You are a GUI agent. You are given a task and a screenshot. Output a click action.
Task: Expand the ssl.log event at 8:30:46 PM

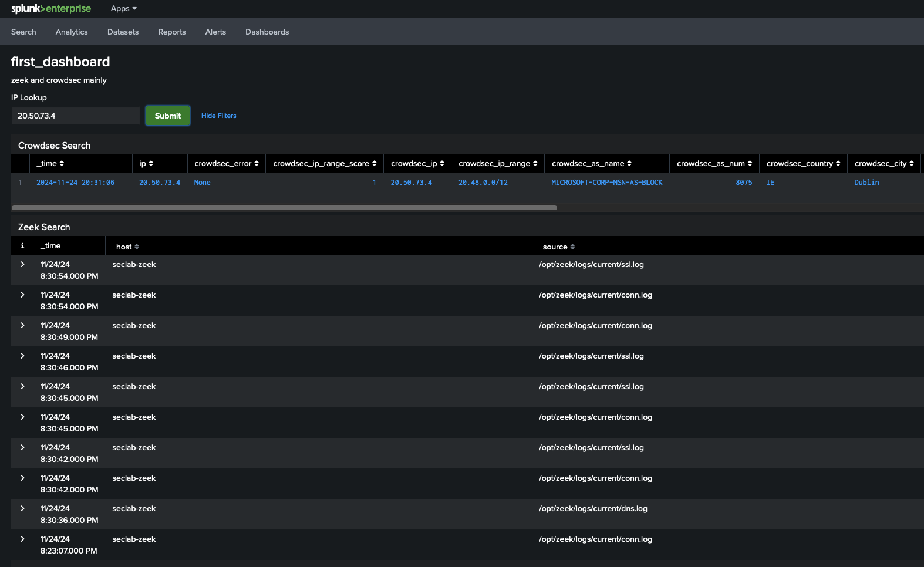coord(22,356)
